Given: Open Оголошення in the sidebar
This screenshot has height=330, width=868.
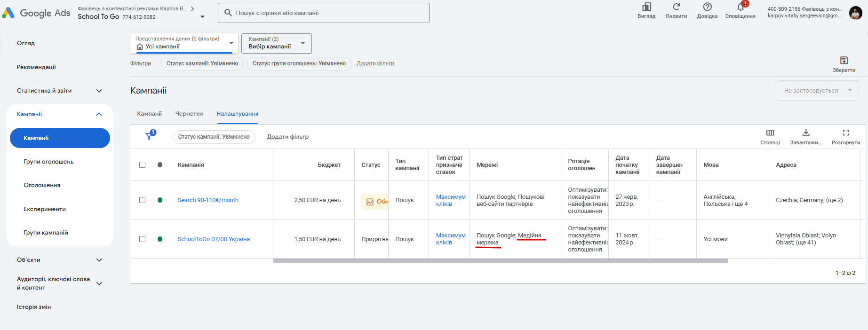Looking at the screenshot, I should coord(42,185).
